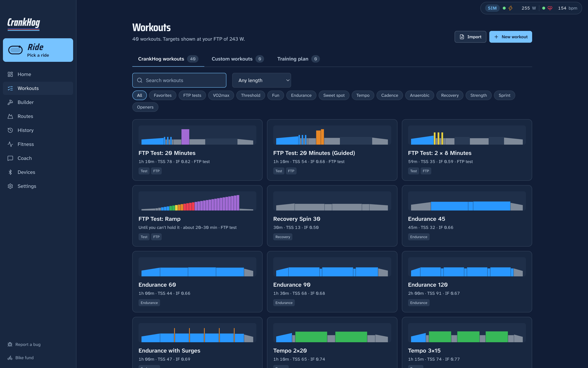Viewport: 588px width, 368px height.
Task: Open the FTP Test: Ramp workout card
Action: tap(197, 216)
